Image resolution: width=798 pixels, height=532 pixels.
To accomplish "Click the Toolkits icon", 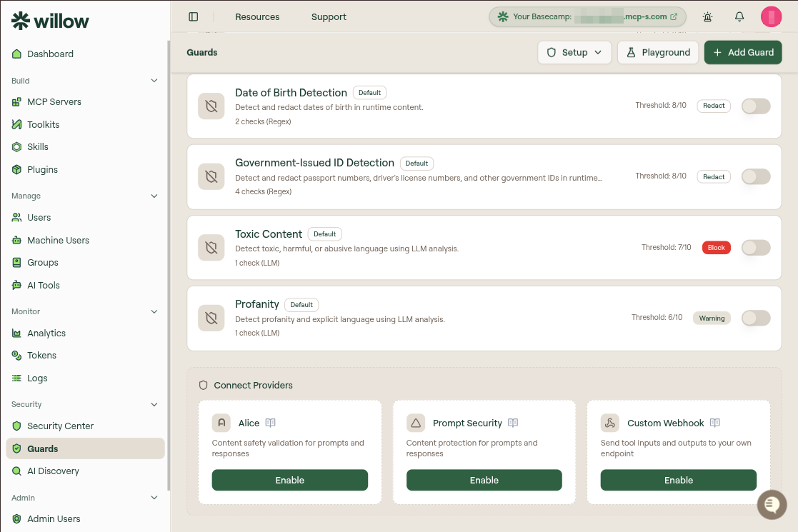I will (17, 124).
